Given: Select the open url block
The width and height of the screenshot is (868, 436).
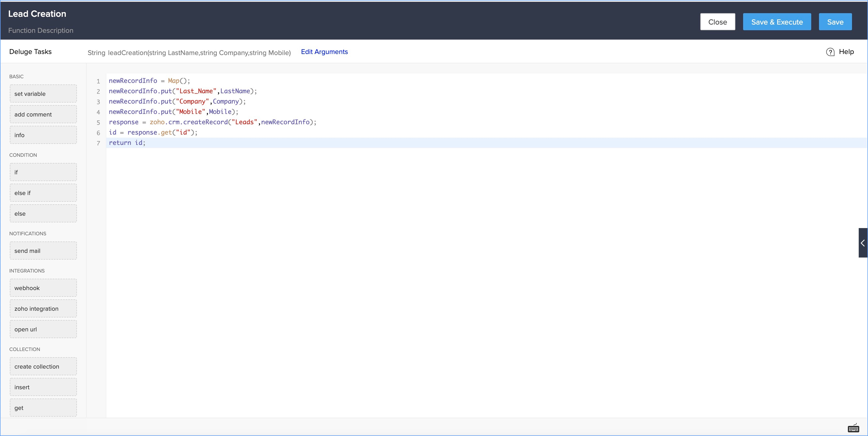Looking at the screenshot, I should (x=43, y=329).
